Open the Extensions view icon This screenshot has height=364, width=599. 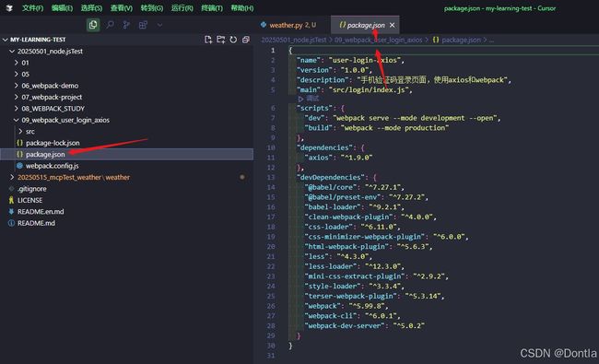pos(143,25)
